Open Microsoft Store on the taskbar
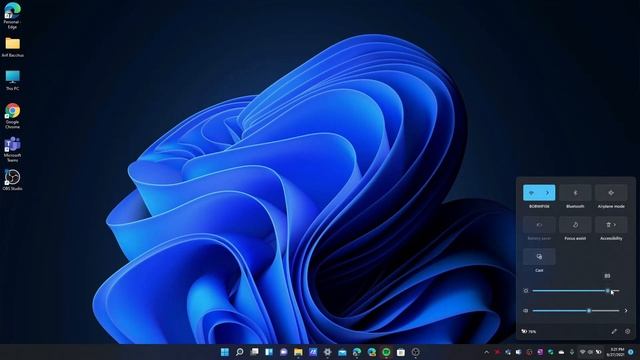 [x=401, y=352]
